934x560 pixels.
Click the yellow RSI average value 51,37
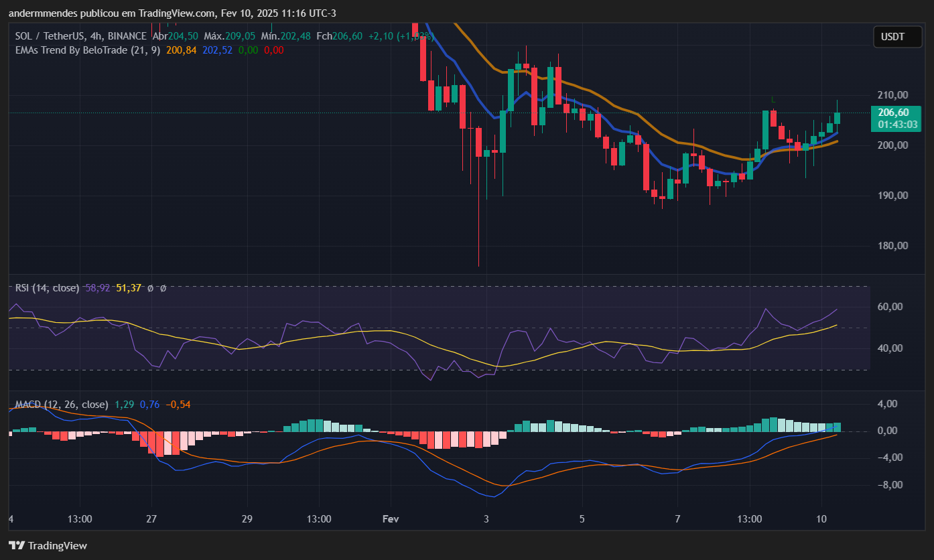129,287
